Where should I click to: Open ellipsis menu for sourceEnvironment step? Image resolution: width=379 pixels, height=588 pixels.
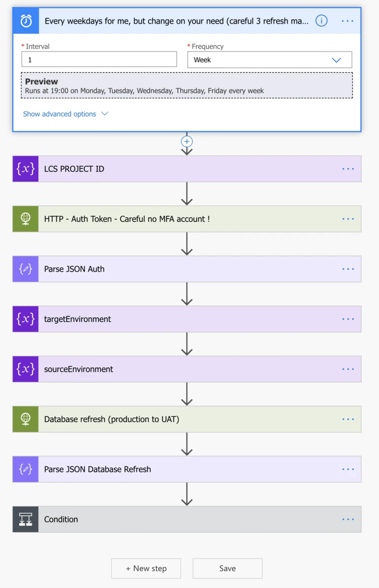[x=348, y=369]
